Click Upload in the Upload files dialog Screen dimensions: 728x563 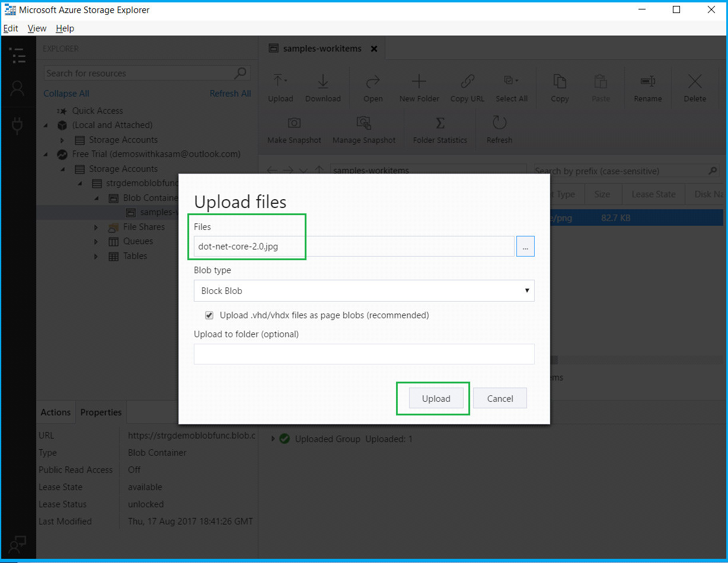point(436,399)
